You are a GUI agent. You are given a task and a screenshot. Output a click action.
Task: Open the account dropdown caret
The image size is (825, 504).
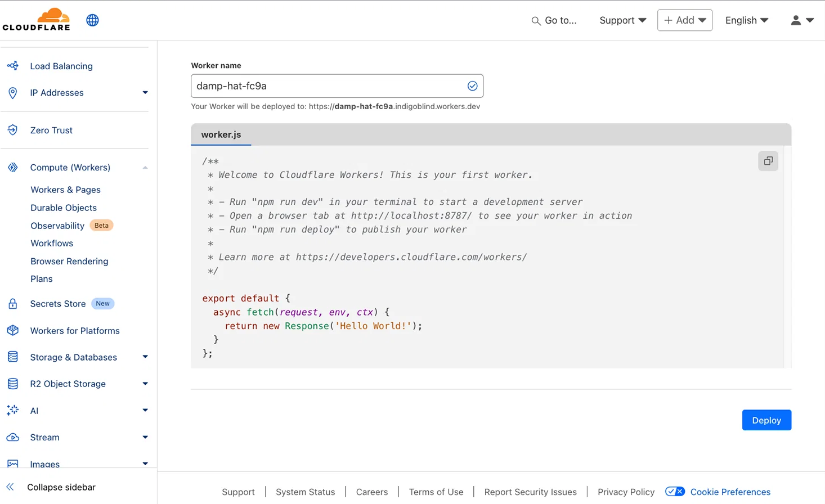pos(810,20)
